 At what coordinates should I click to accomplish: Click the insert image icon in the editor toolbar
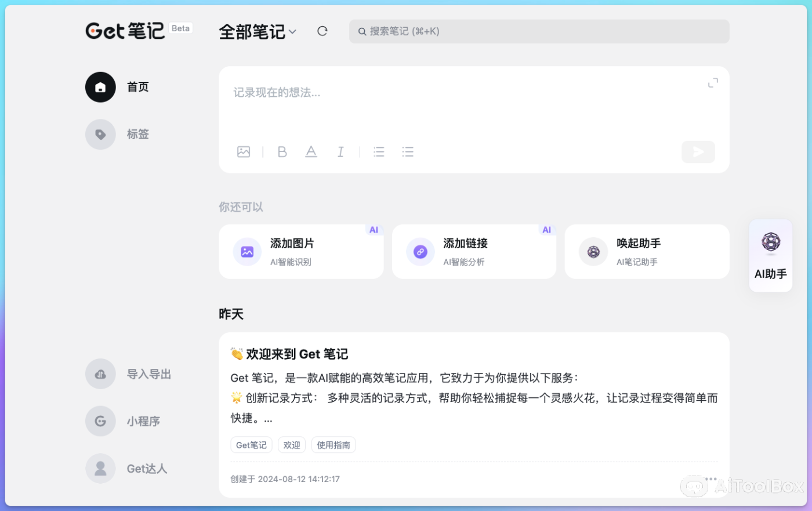click(244, 151)
